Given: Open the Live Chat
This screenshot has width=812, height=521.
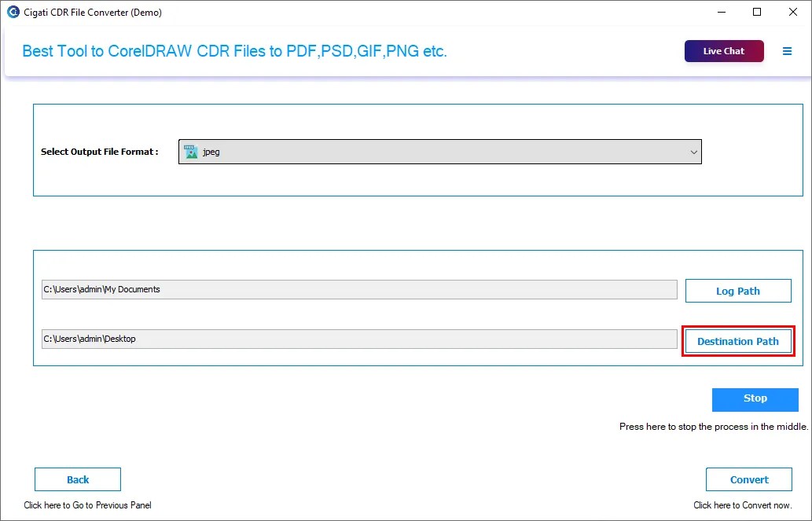Looking at the screenshot, I should pyautogui.click(x=723, y=50).
